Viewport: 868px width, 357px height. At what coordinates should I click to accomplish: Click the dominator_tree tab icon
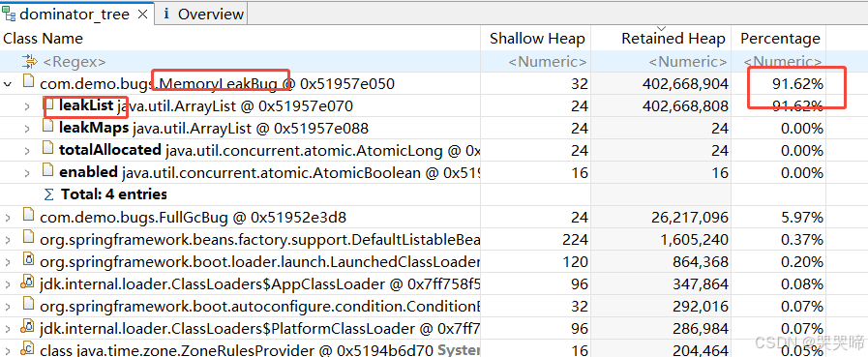[10, 14]
